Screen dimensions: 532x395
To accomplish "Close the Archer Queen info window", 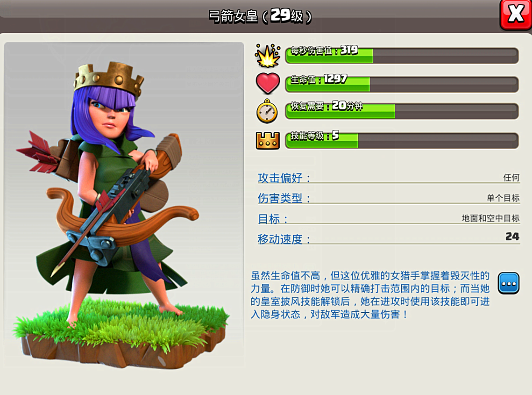I will (516, 14).
